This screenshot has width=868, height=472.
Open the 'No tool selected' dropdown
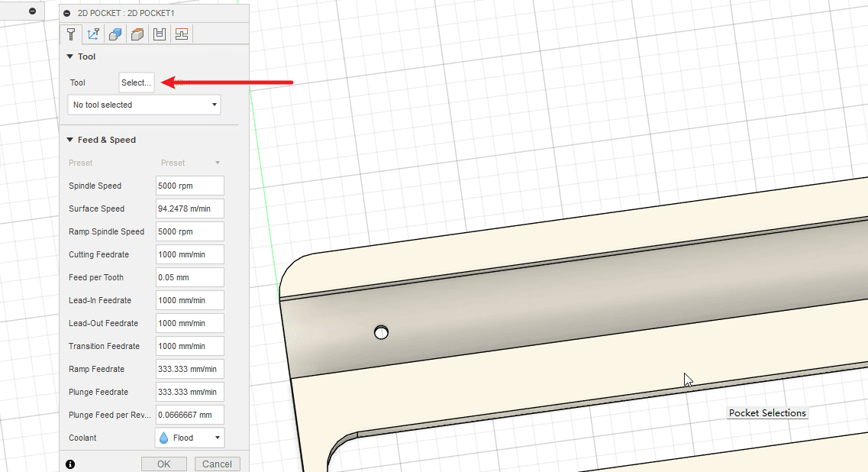pos(144,105)
